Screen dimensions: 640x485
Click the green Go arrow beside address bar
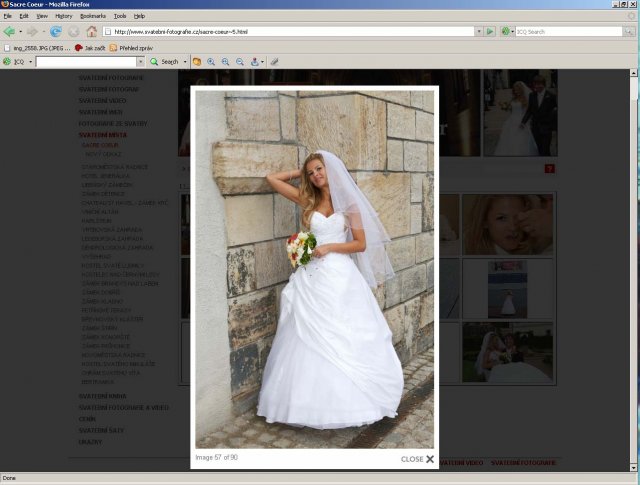point(489,32)
